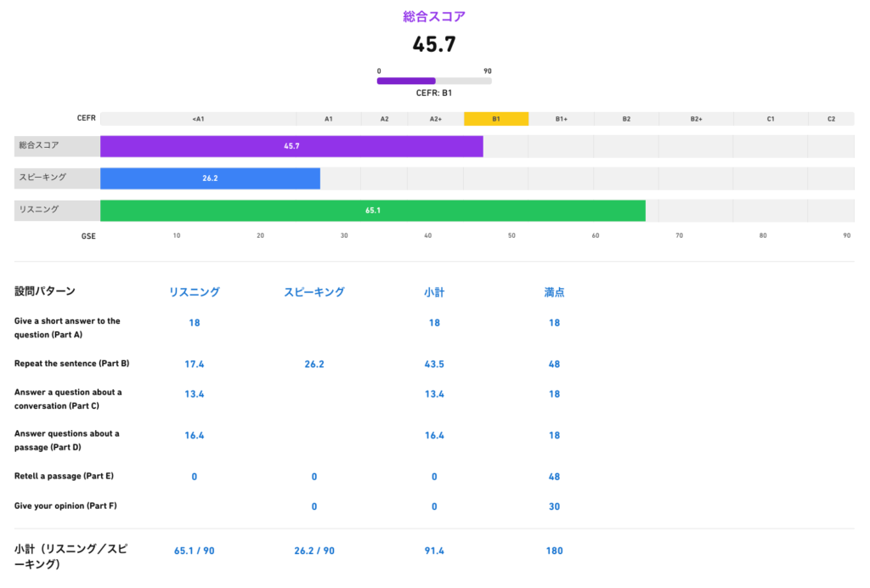Click the スピーキング column header in table
The width and height of the screenshot is (870, 588).
pyautogui.click(x=314, y=292)
